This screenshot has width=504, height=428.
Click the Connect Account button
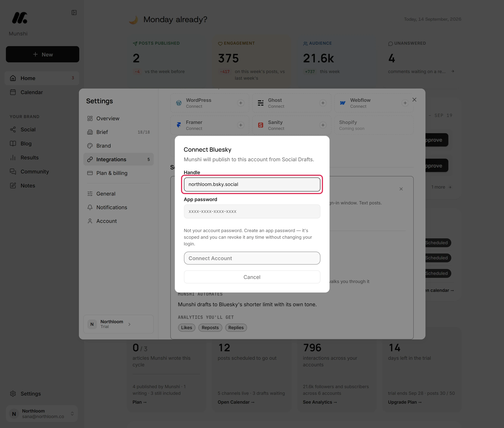coord(252,258)
